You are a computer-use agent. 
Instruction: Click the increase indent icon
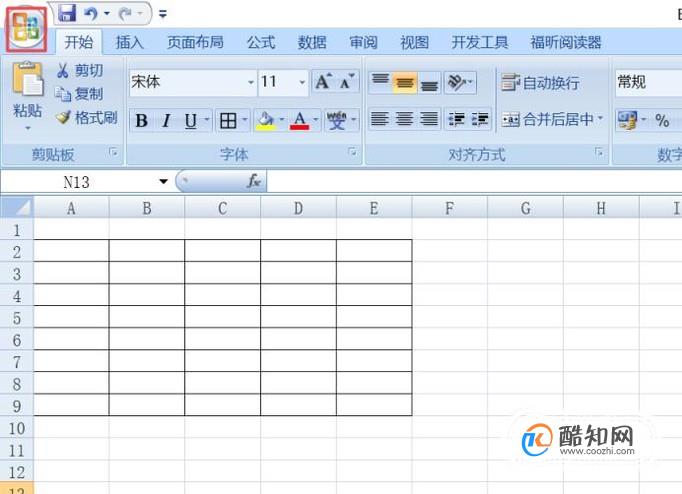pyautogui.click(x=480, y=119)
